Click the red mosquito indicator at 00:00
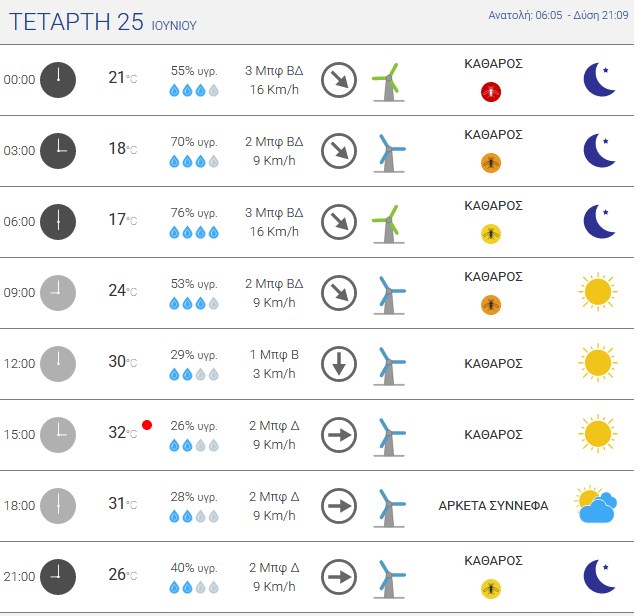 pyautogui.click(x=491, y=92)
